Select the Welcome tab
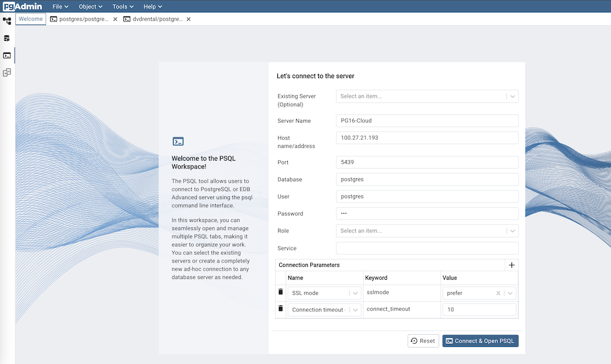The width and height of the screenshot is (611, 364). 30,19
